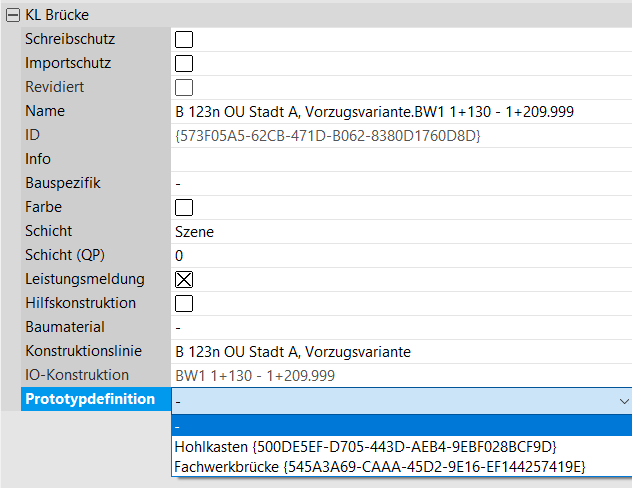Click the Schicht (QP) value field
The image size is (632, 488).
tap(400, 256)
